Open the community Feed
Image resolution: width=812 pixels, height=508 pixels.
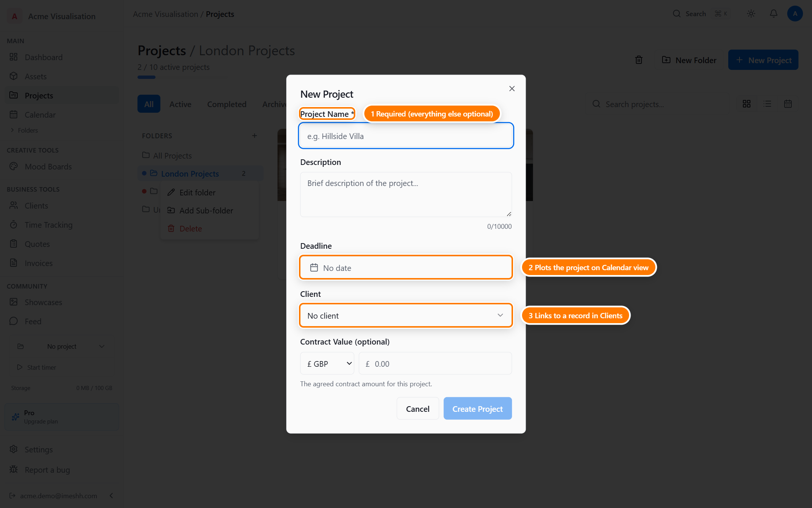[x=33, y=321]
